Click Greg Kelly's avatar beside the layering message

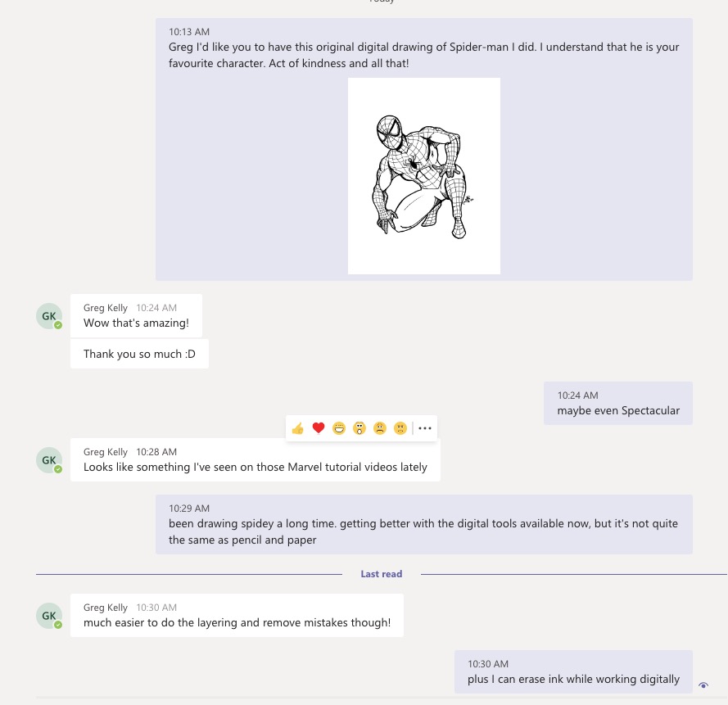pos(49,616)
